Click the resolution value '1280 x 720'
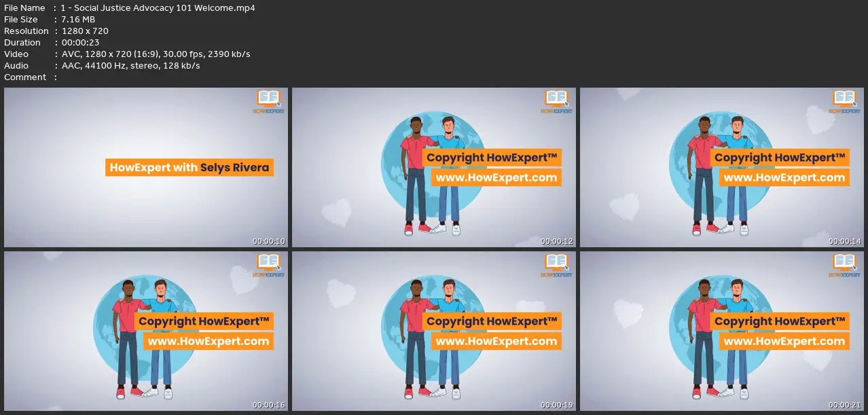This screenshot has width=868, height=415. click(x=85, y=31)
